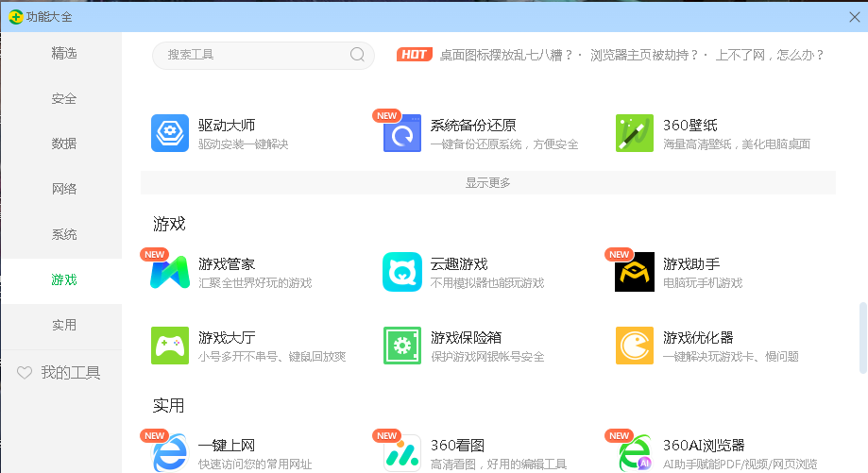Viewport: 868px width, 473px height.
Task: Click the 驱动大师 title text
Action: pyautogui.click(x=227, y=125)
